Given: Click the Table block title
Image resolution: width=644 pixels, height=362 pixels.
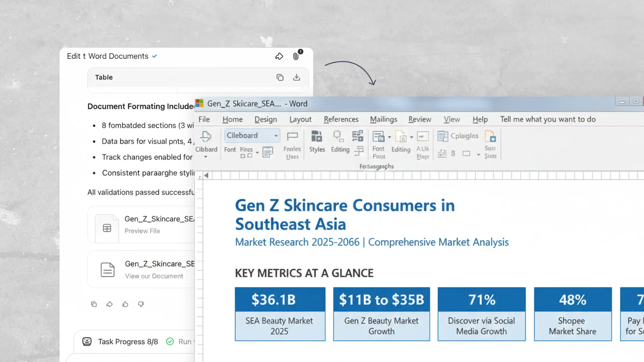Looking at the screenshot, I should point(104,77).
